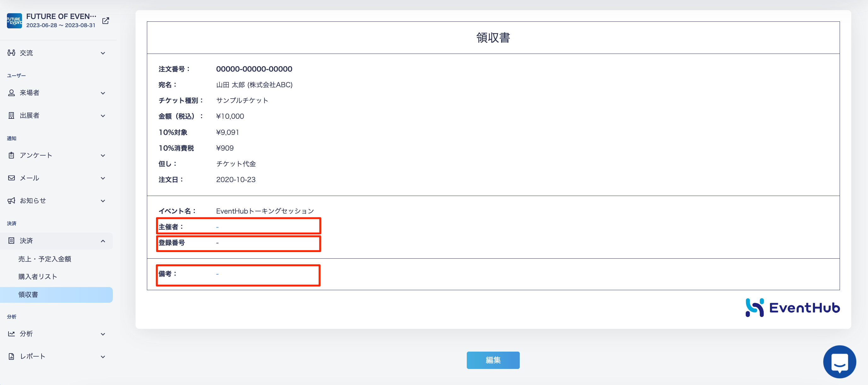Click the 交流 networking icon
This screenshot has width=868, height=385.
click(11, 53)
